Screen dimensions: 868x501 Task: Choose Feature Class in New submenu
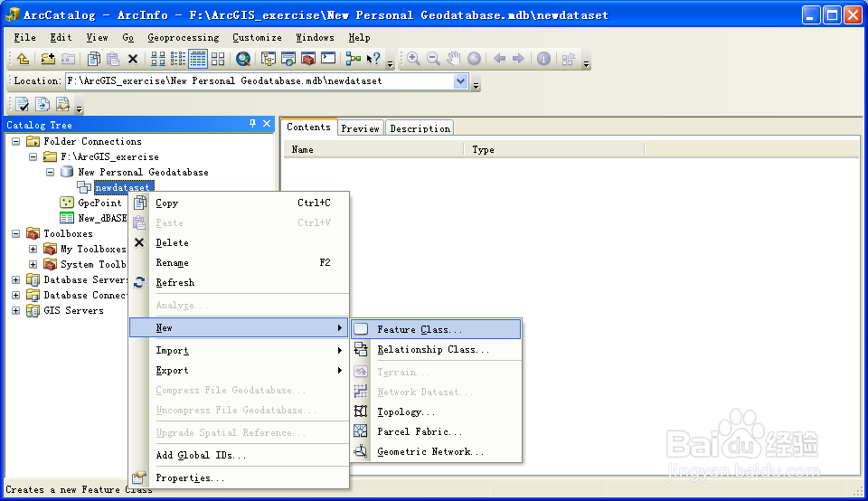pos(436,329)
